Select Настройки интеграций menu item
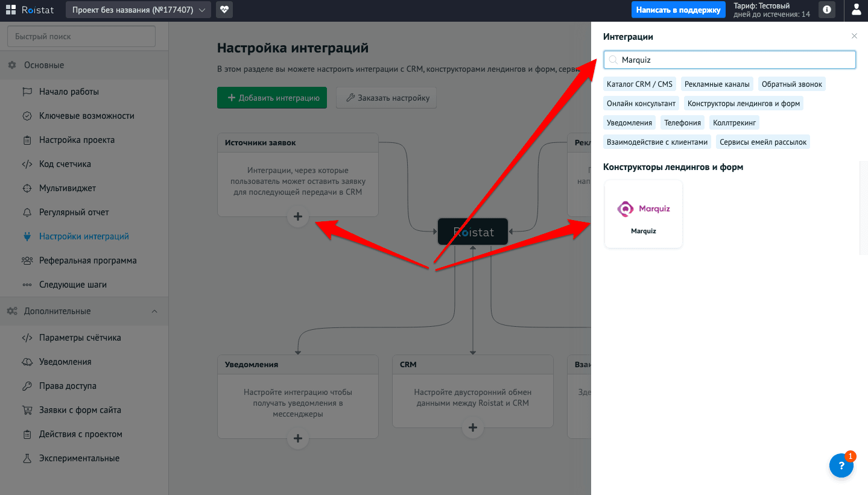 (84, 236)
